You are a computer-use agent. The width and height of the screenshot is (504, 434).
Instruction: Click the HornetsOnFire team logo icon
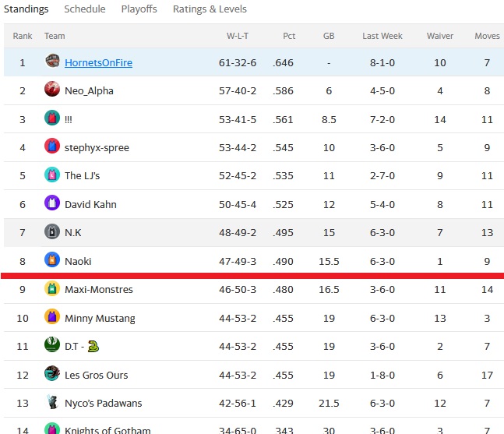(52, 61)
